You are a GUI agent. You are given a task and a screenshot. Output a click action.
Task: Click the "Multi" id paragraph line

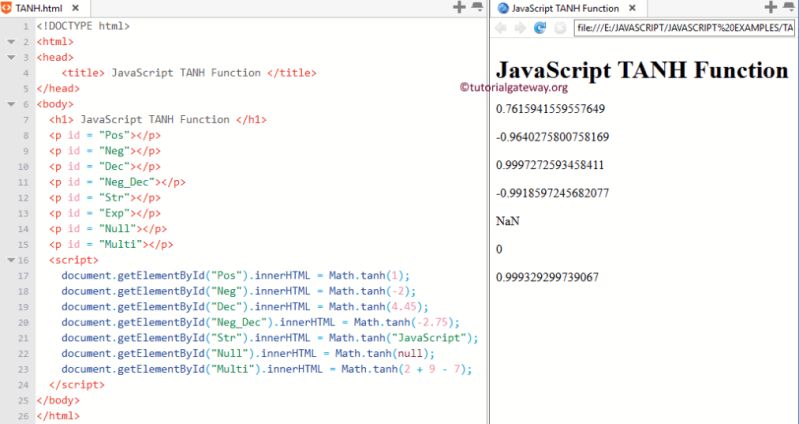tap(111, 244)
